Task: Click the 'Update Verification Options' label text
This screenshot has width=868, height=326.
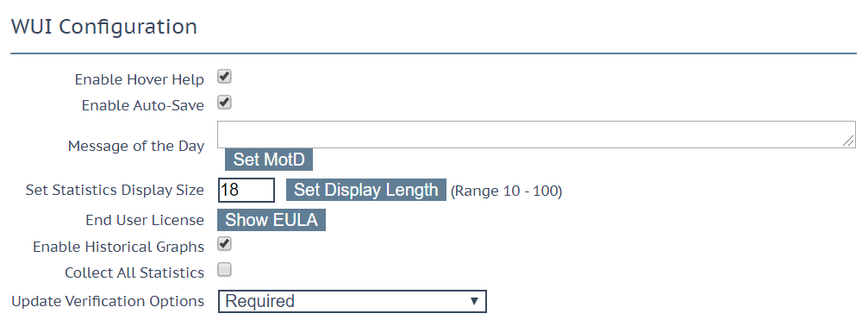Action: [108, 302]
